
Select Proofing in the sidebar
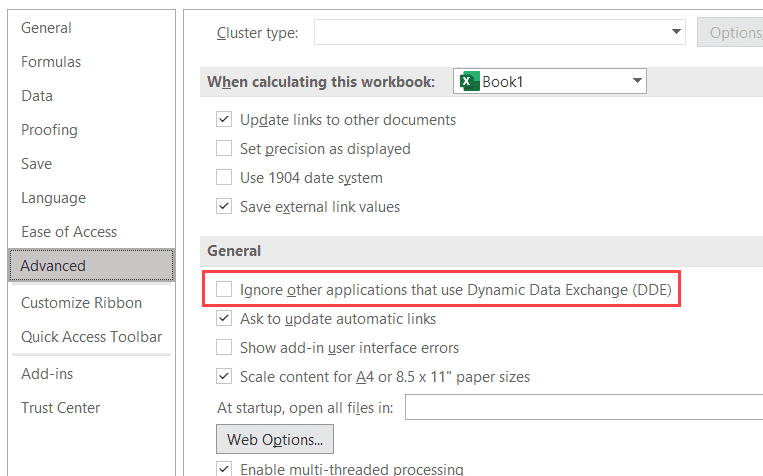[49, 130]
